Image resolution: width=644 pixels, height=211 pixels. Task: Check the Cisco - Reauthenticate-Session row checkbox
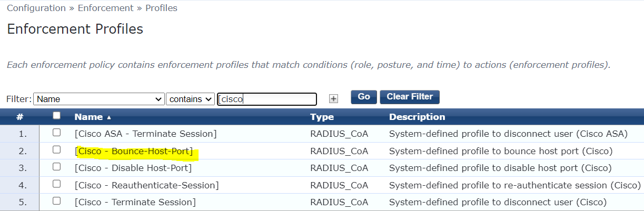tap(57, 184)
